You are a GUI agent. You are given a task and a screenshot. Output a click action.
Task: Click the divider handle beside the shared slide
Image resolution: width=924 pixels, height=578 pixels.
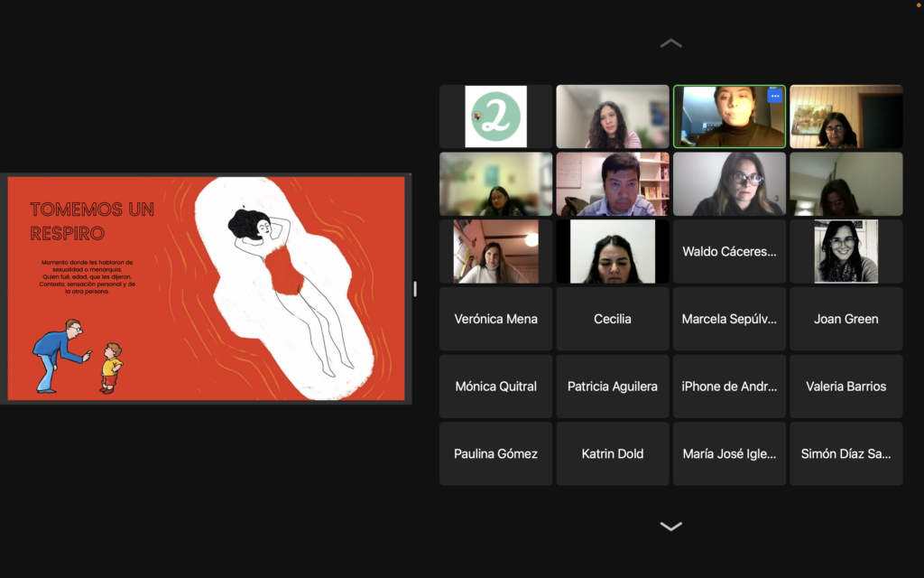click(x=415, y=289)
